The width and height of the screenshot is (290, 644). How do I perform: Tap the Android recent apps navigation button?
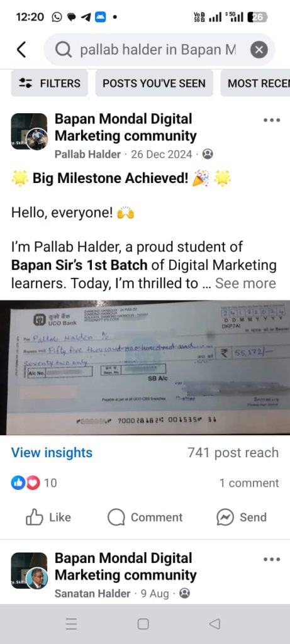(71, 624)
